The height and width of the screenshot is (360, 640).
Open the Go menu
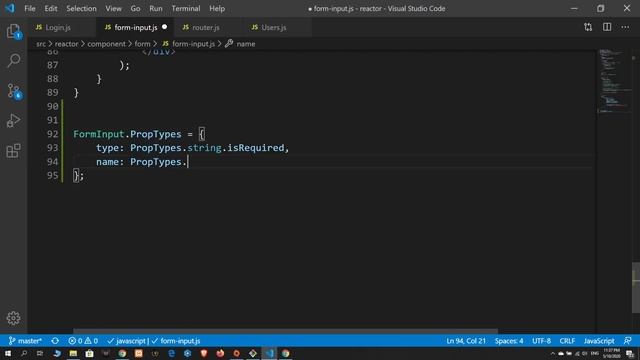click(135, 9)
